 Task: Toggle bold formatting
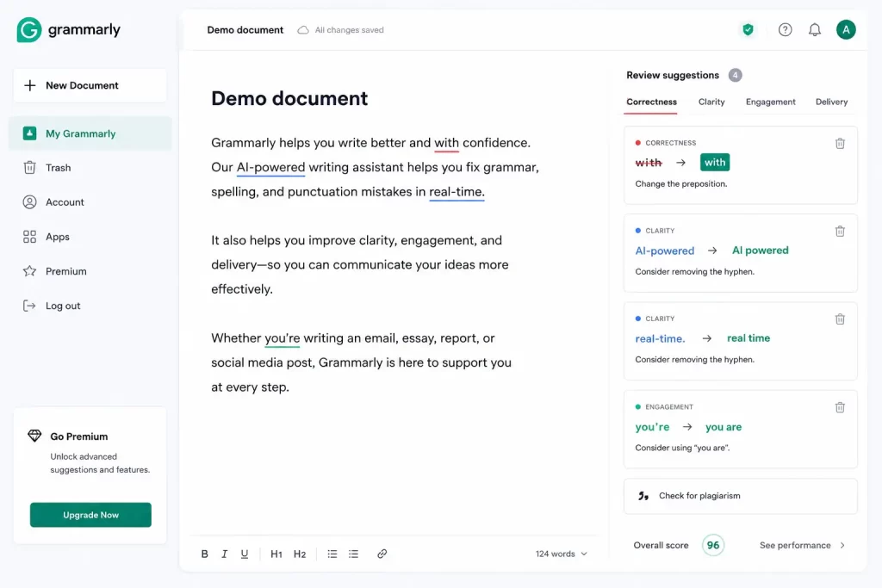click(x=205, y=554)
